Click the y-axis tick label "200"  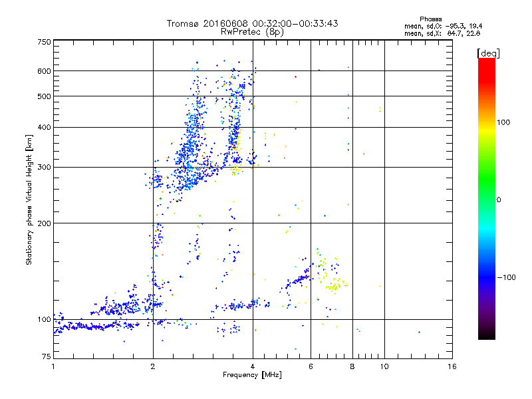click(44, 223)
